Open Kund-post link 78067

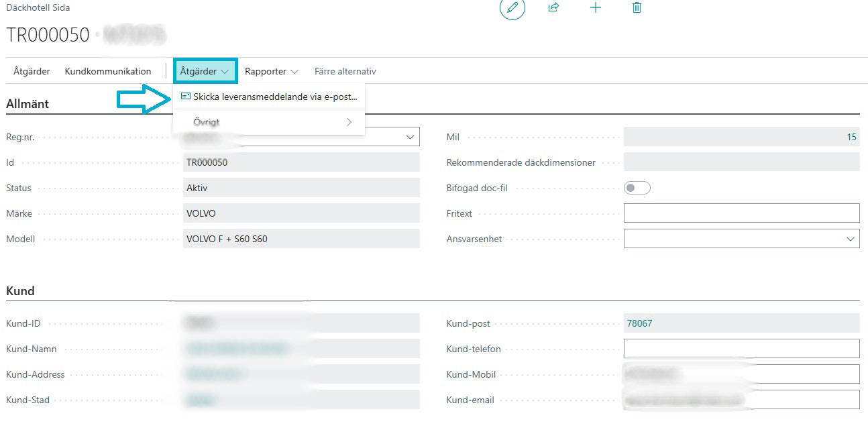639,323
